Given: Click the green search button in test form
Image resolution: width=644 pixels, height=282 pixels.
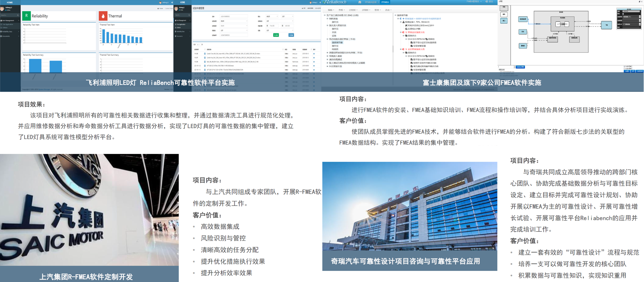Looking at the screenshot, I should click(x=276, y=35).
